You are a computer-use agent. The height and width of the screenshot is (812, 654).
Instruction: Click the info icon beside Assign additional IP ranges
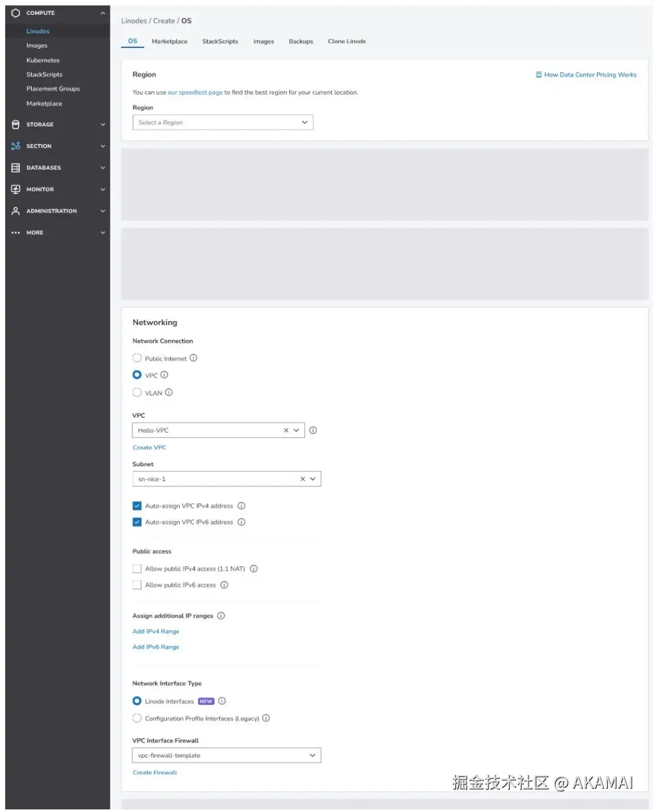[221, 615]
